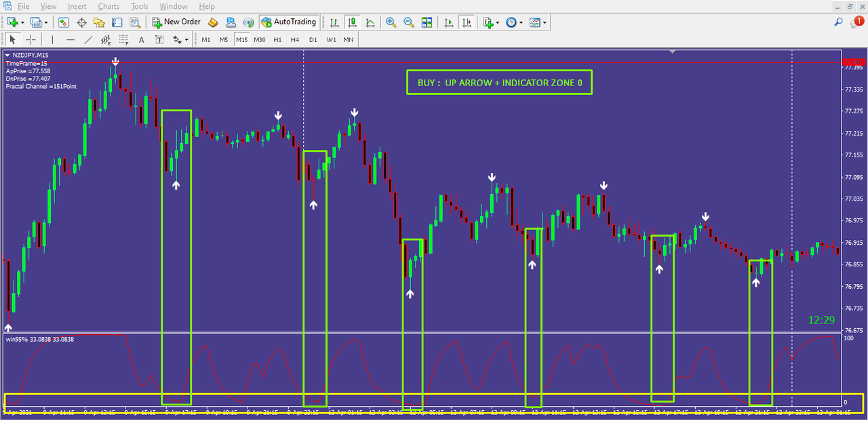Select the horizontal line drawing tool
Viewport: 868px width, 421px height.
(x=70, y=39)
